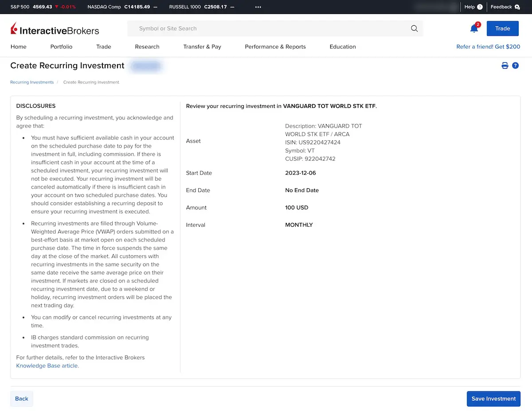Image resolution: width=532 pixels, height=416 pixels.
Task: Click the Create Recurring Investment breadcrumb text
Action: point(91,82)
